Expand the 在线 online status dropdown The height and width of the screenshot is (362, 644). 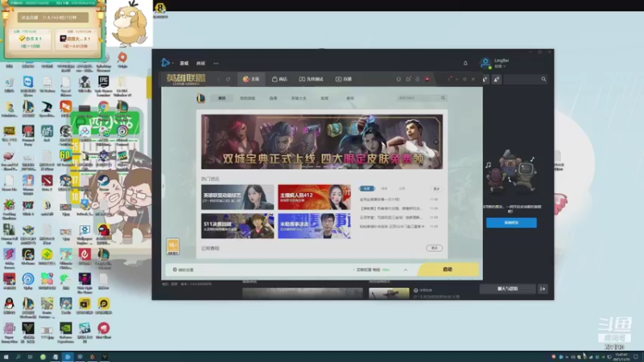[499, 66]
